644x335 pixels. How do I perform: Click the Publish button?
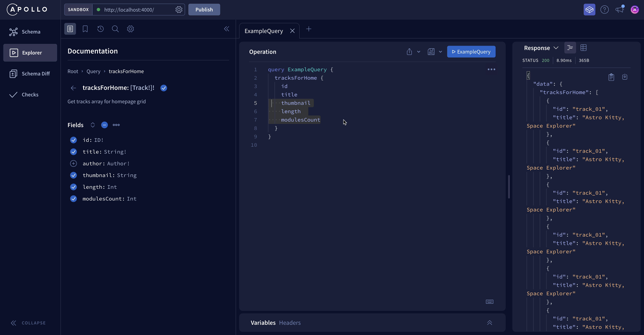point(204,9)
